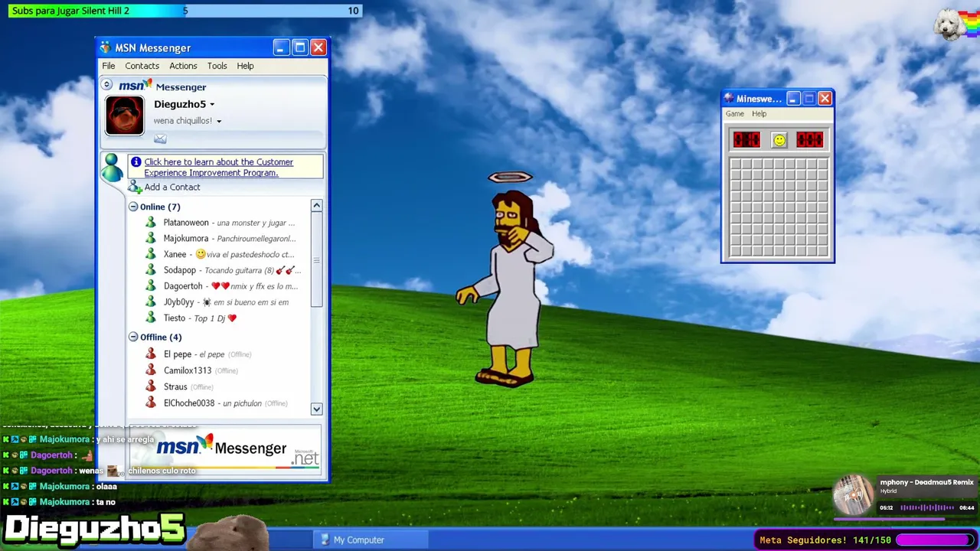Click the MSN butterfly icon in the Messenger title bar
Screen dimensions: 980x551
(x=106, y=47)
